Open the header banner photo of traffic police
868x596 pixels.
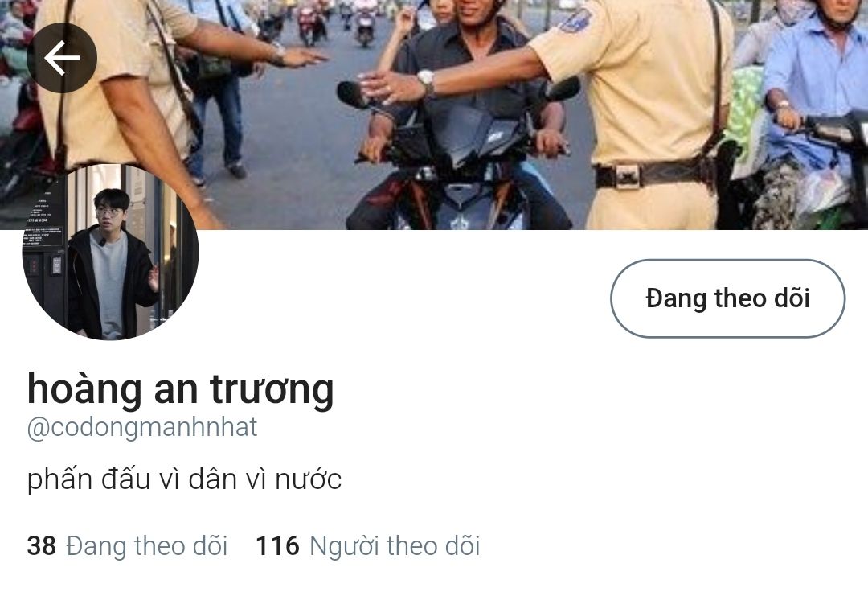(x=434, y=115)
